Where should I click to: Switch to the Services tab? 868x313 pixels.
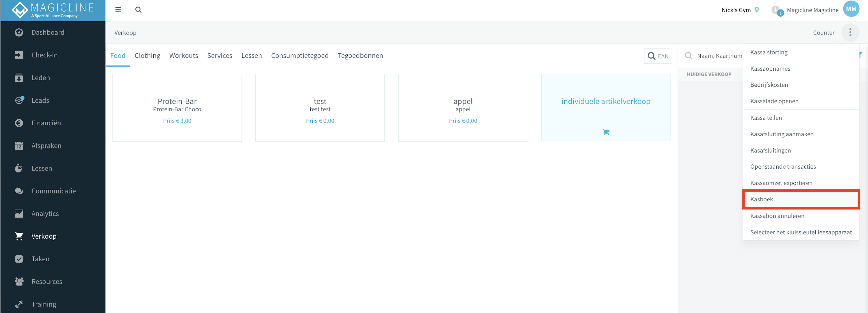coord(220,55)
